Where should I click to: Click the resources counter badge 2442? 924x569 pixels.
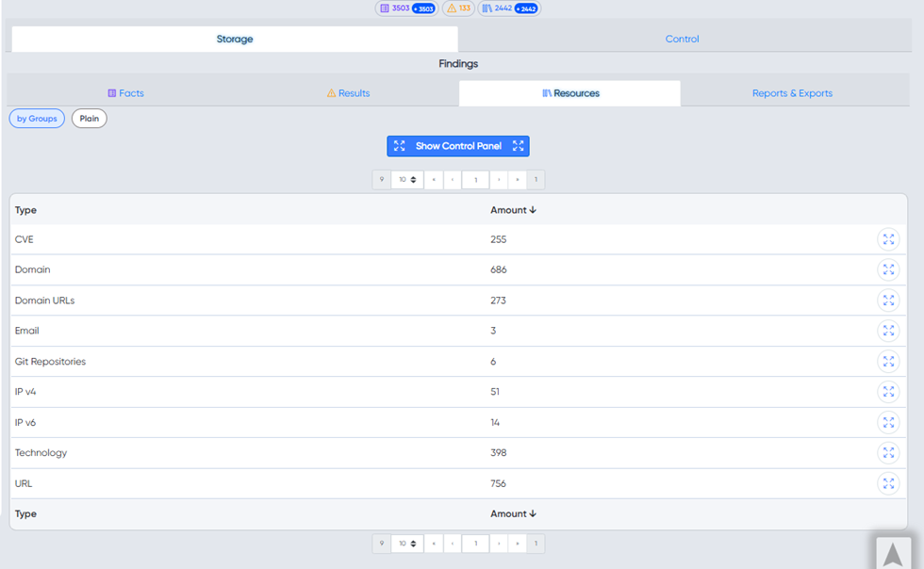coord(509,8)
